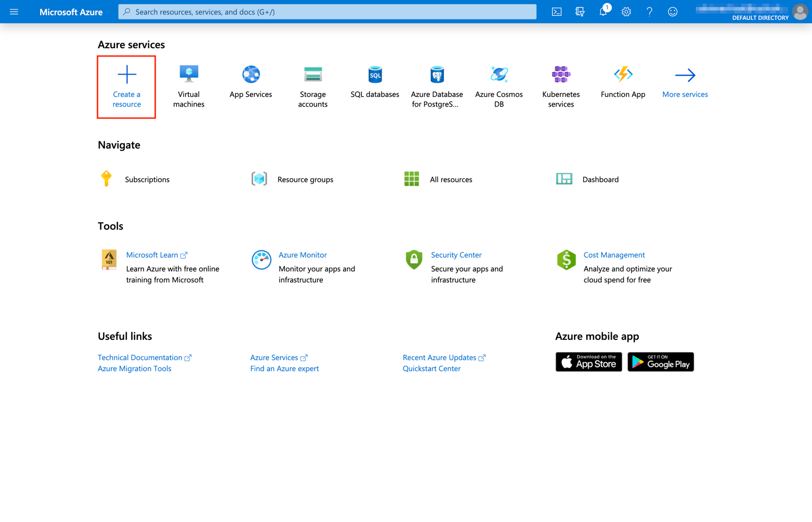Open the portal hamburger menu
The width and height of the screenshot is (812, 522).
14,12
